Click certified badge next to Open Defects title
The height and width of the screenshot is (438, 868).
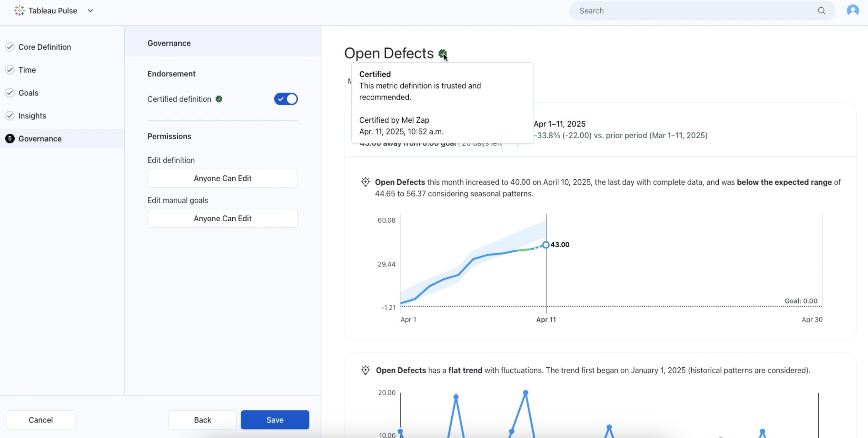coord(442,53)
